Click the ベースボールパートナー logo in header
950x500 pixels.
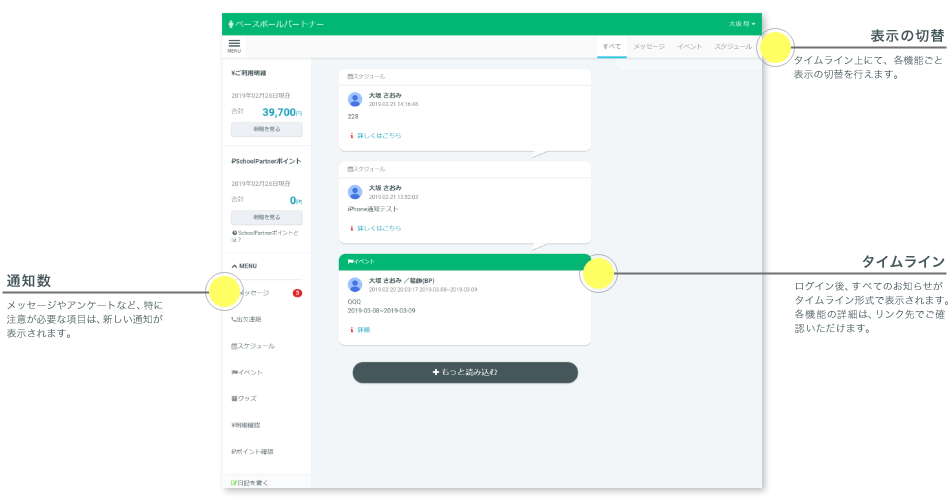[x=276, y=23]
